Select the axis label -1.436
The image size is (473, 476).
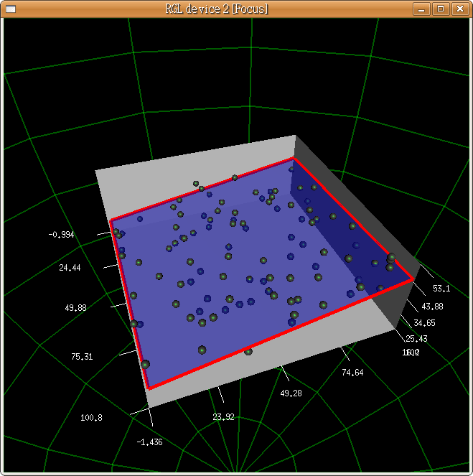(x=149, y=442)
